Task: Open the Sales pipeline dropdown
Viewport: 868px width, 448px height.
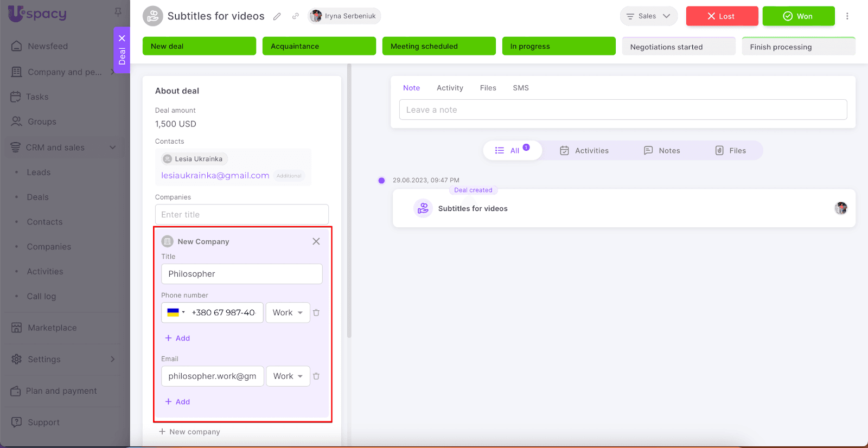Action: click(648, 16)
